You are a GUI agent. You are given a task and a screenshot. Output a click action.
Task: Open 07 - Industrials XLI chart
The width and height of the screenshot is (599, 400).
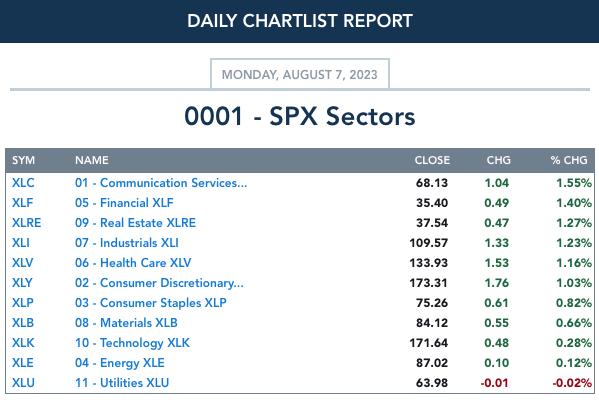coord(127,243)
